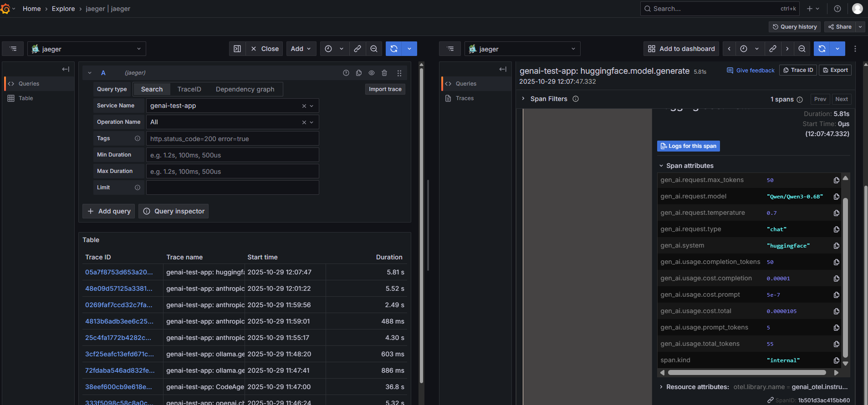Viewport: 868px width, 405px height.
Task: Click the Add to dashboard button
Action: click(681, 49)
